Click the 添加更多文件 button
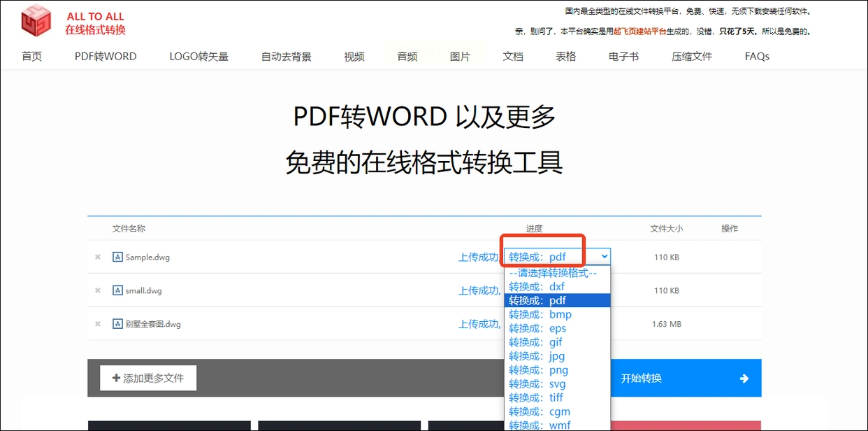 click(x=148, y=378)
